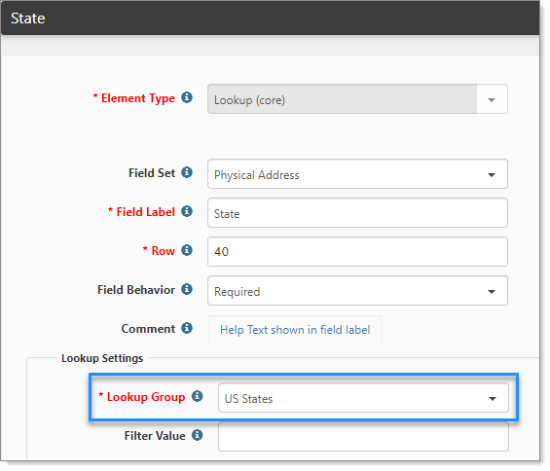Expand the Lookup Group dropdown with US States
Viewport: 550px width, 471px height.
click(363, 398)
